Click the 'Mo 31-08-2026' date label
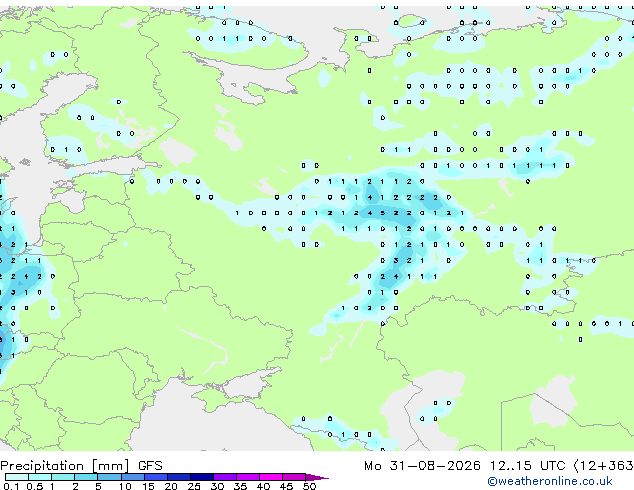 [422, 466]
